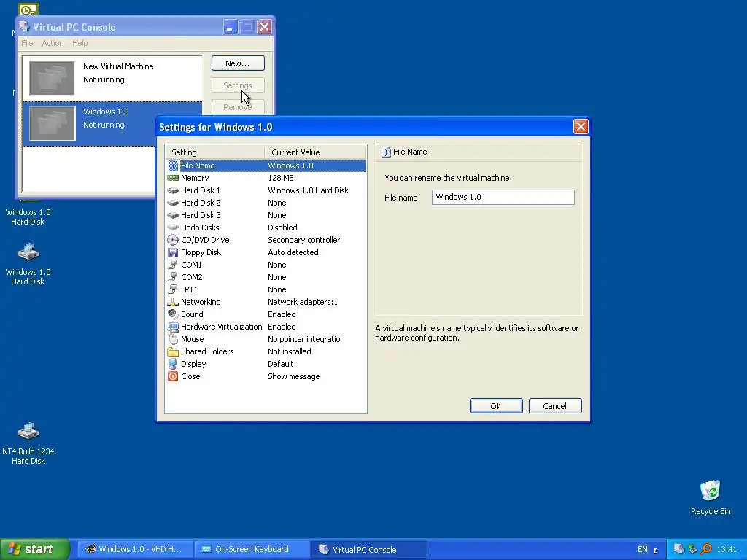
Task: Click the Virtual PC Console title bar icon
Action: click(24, 26)
